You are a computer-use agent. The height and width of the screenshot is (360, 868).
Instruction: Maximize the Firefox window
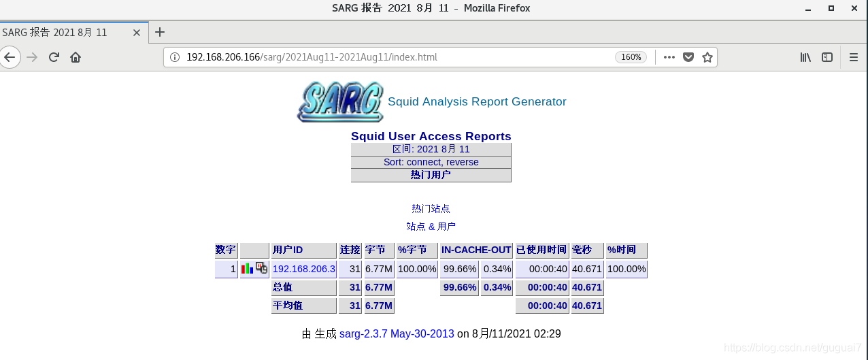(831, 8)
